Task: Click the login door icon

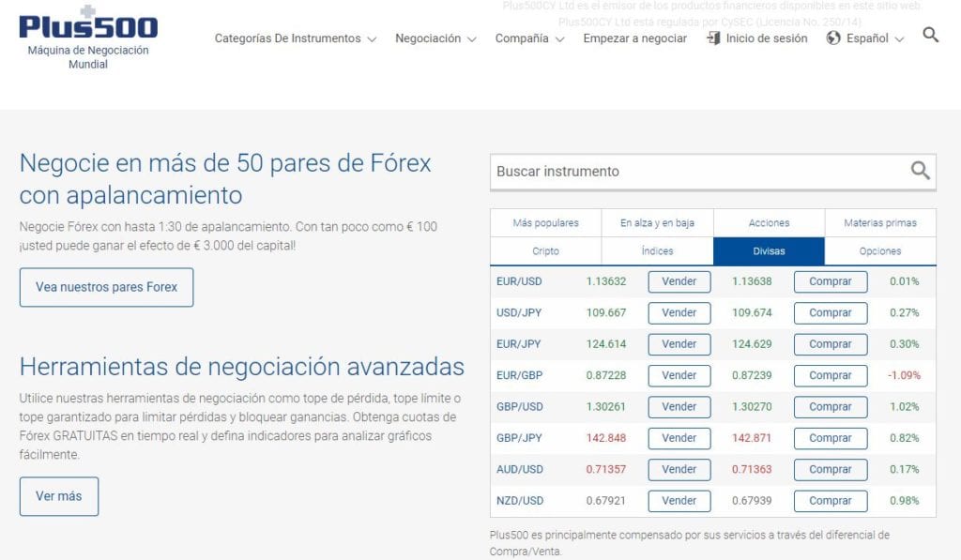Action: click(713, 38)
